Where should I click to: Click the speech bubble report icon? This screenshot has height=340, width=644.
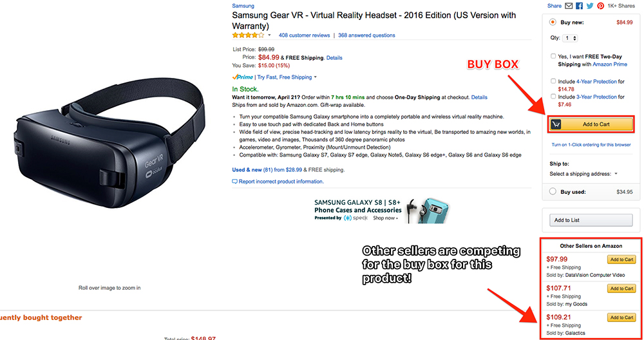point(234,182)
